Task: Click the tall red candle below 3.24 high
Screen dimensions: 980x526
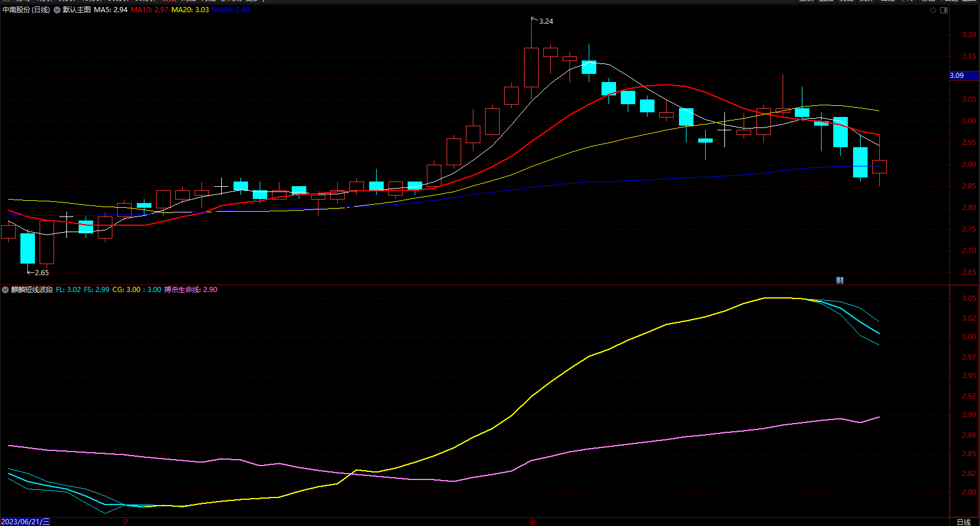Action: [531, 67]
